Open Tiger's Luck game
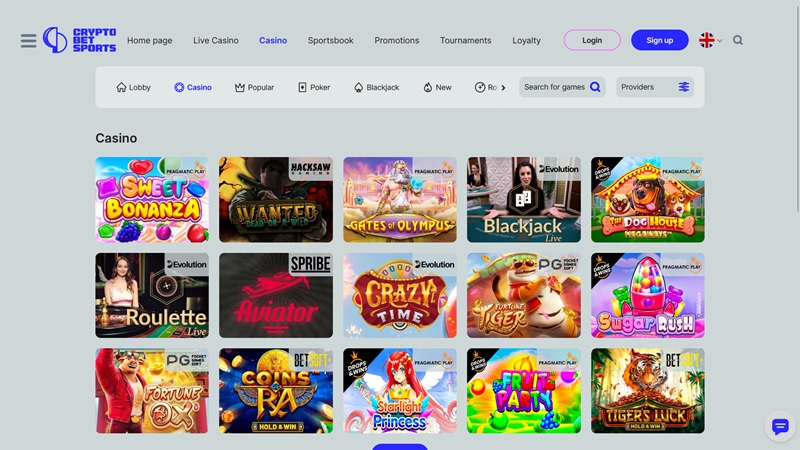 pos(648,391)
